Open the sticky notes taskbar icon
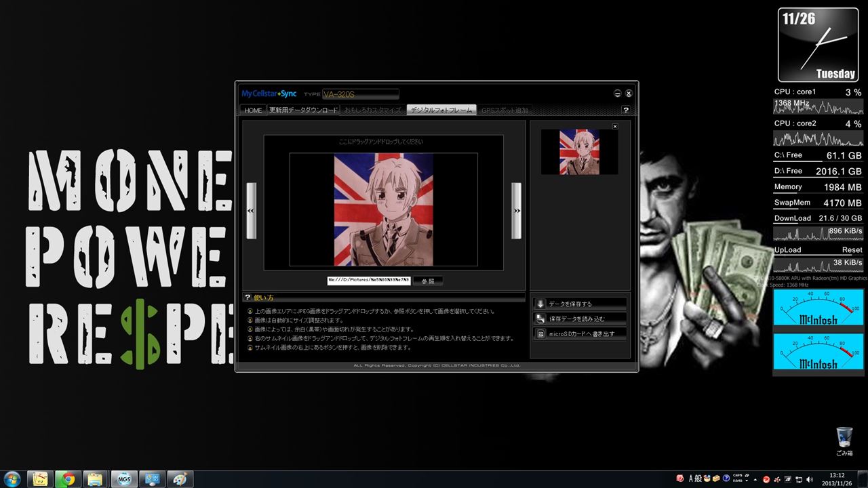This screenshot has width=868, height=488. 41,479
